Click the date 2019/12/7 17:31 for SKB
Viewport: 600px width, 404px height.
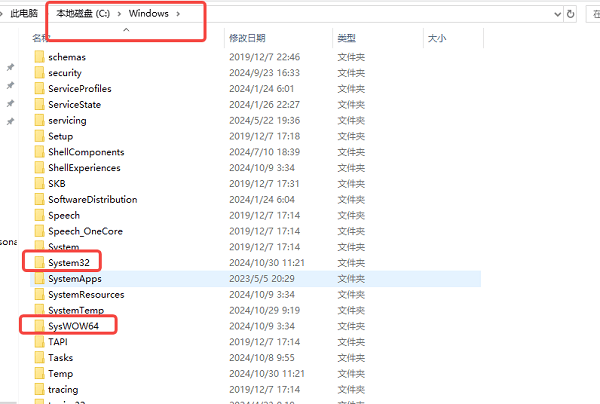pos(264,184)
